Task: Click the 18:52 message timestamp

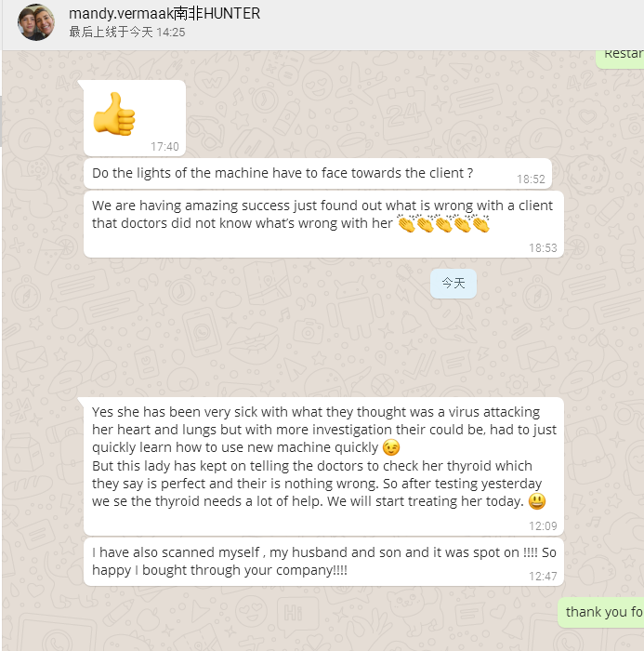Action: point(531,179)
